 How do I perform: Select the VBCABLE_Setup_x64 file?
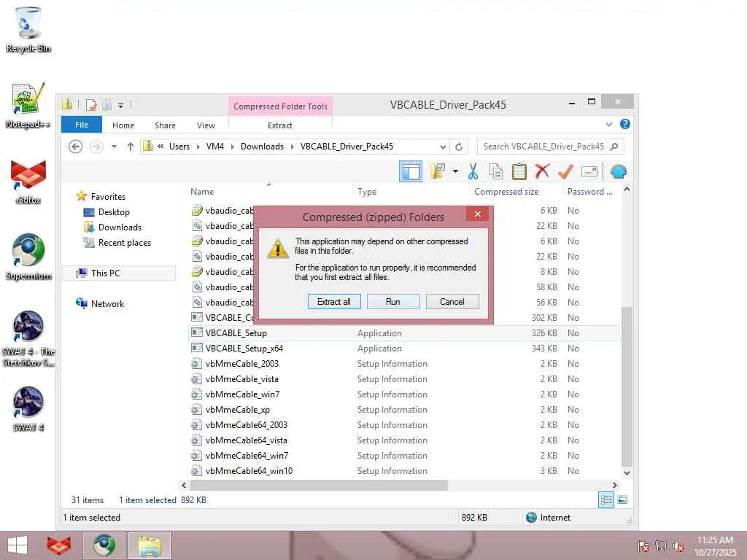(x=244, y=348)
